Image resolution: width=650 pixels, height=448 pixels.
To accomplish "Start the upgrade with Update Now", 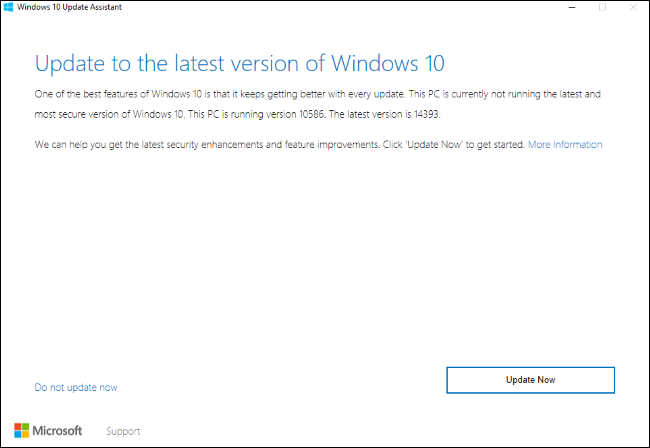I will coord(530,380).
